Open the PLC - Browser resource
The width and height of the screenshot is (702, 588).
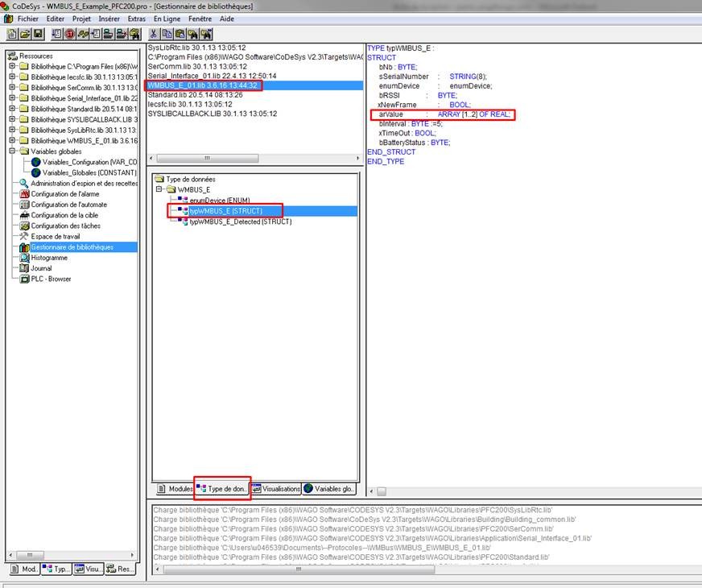pos(51,279)
